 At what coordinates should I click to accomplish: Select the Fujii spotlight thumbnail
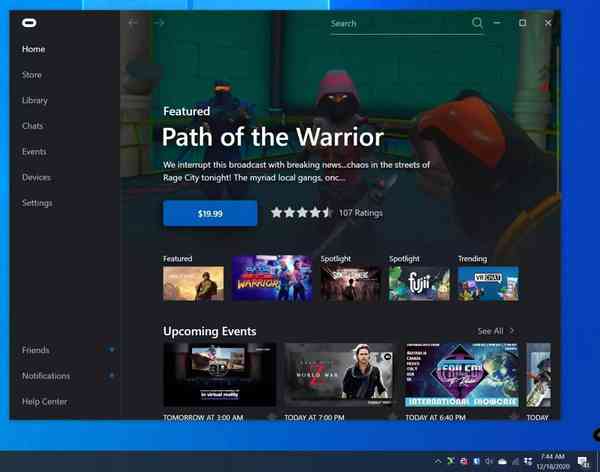(x=419, y=283)
